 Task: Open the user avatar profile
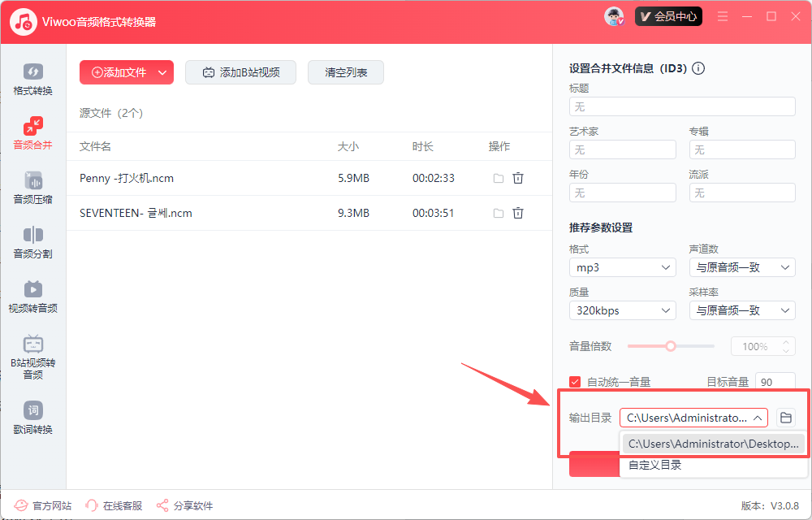(614, 16)
